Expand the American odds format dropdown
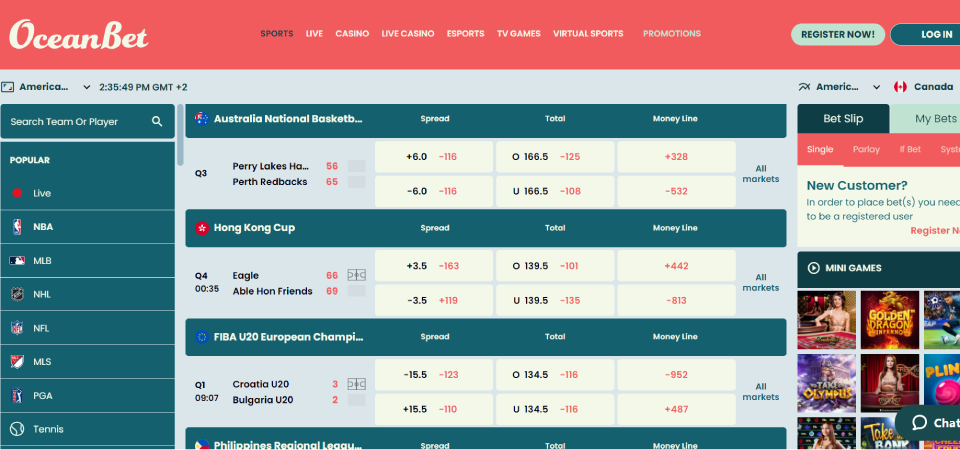This screenshot has width=960, height=450. [x=840, y=87]
